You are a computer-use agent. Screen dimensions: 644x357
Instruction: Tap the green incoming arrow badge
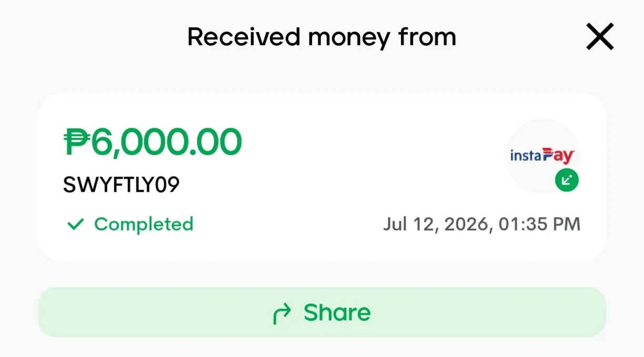567,181
